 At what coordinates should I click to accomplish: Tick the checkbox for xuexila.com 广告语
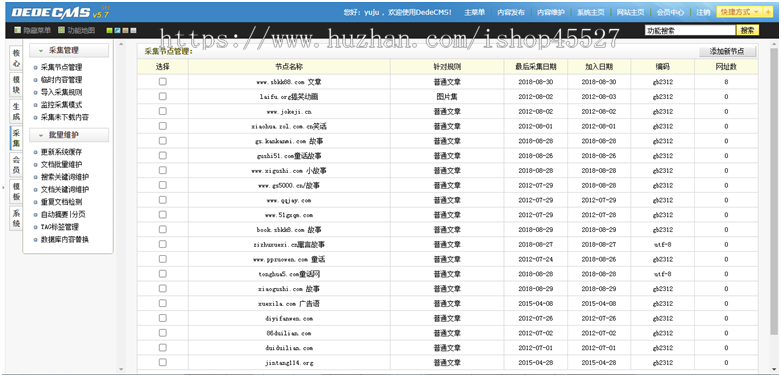pyautogui.click(x=162, y=303)
